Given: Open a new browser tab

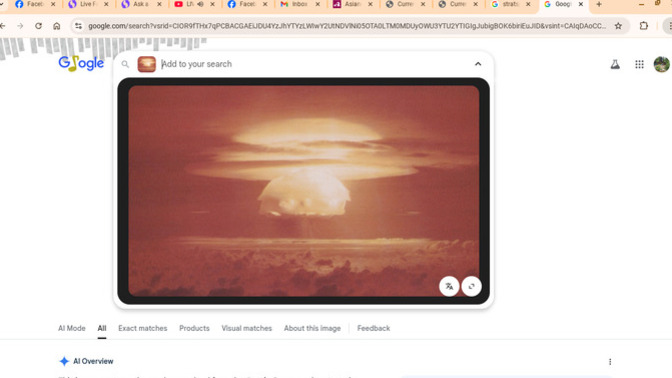Looking at the screenshot, I should coord(599,4).
